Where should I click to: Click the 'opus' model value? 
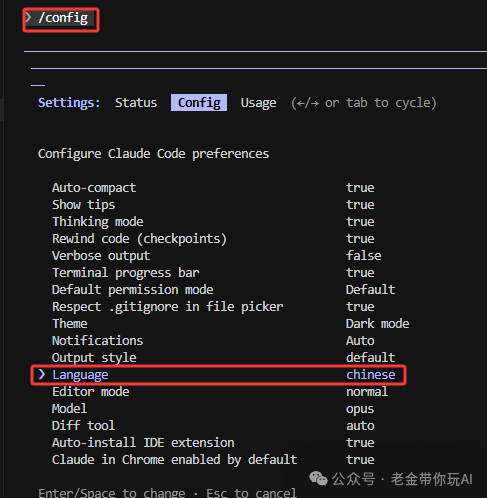click(x=360, y=409)
